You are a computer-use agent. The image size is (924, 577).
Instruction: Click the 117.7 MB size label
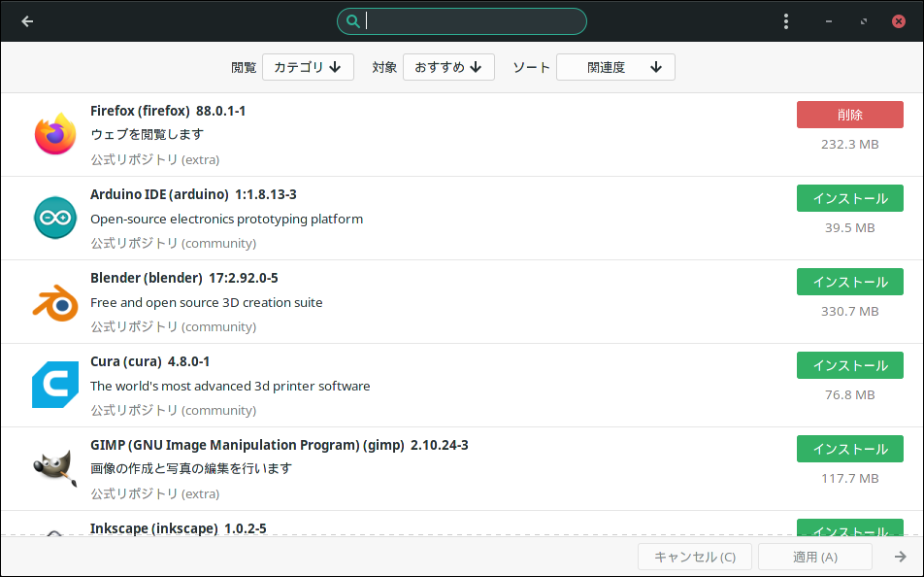pyautogui.click(x=850, y=479)
